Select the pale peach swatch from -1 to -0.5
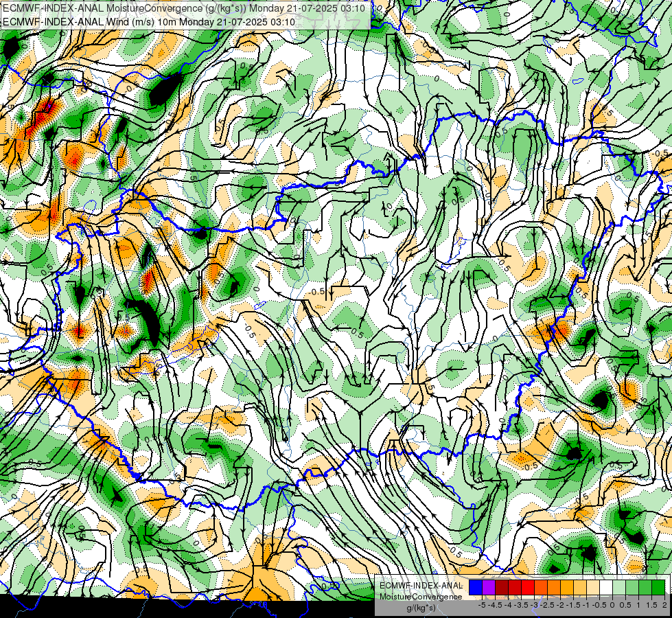 pos(593,587)
